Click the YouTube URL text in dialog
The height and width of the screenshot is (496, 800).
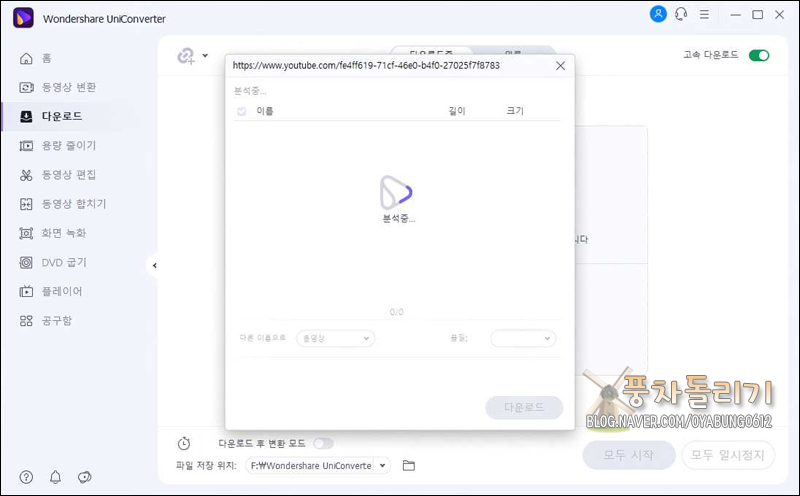click(x=366, y=65)
